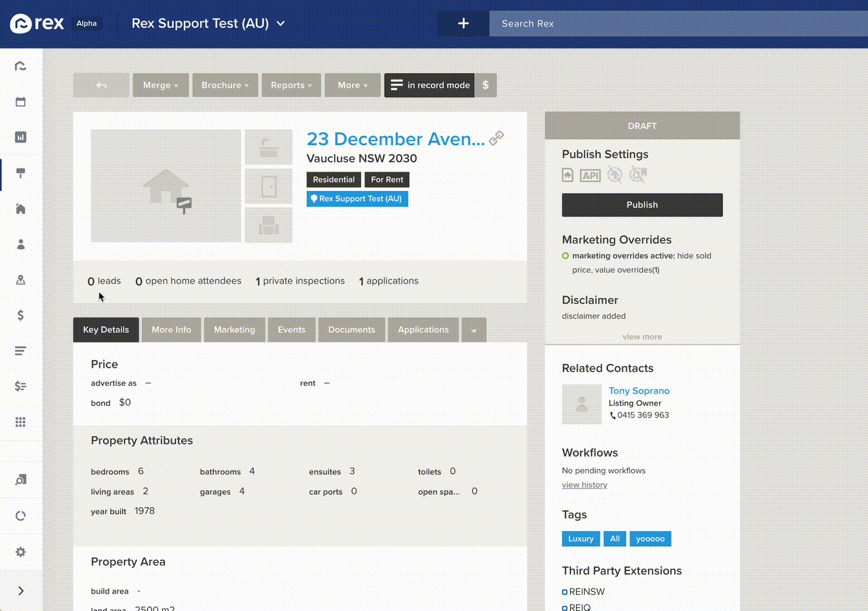Click the Publish button
The width and height of the screenshot is (868, 611).
point(642,205)
